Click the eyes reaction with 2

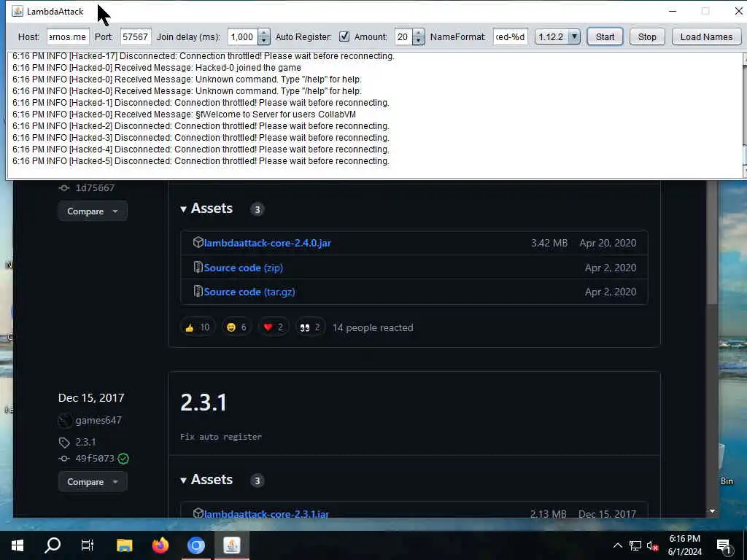point(310,327)
